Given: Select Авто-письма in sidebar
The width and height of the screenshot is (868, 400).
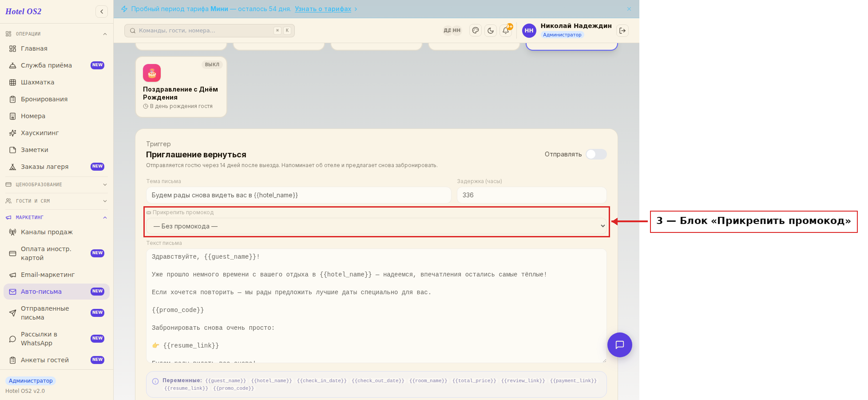Looking at the screenshot, I should [x=56, y=292].
